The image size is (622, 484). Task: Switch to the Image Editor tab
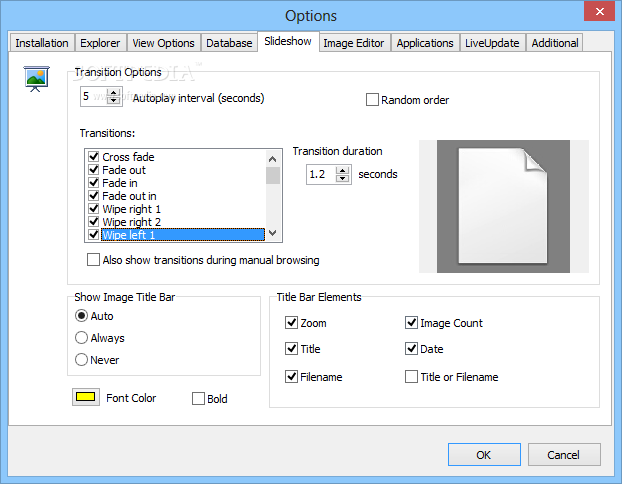354,43
